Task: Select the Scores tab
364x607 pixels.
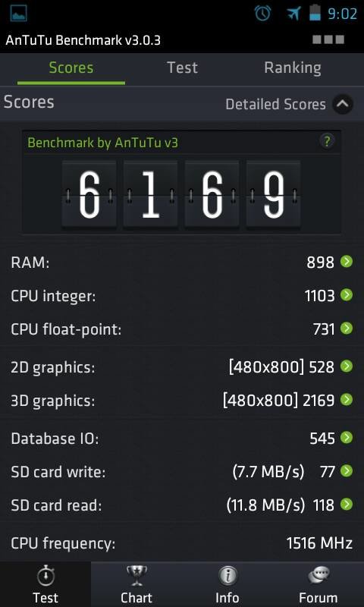Action: click(71, 68)
